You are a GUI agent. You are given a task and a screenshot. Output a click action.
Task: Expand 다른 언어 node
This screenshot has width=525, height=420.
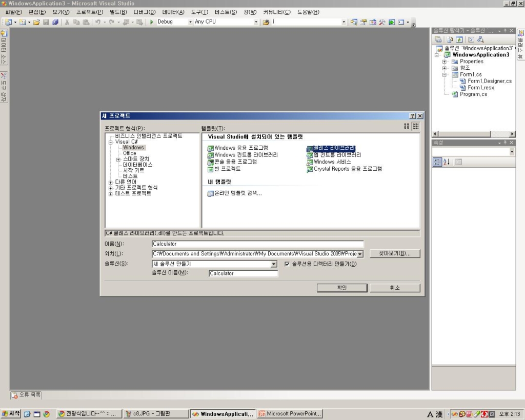(111, 183)
